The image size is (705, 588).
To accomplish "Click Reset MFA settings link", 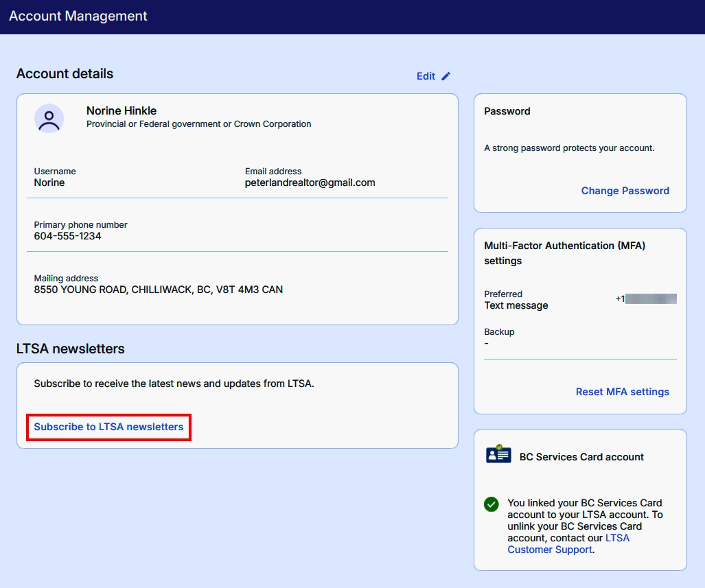I will coord(622,392).
